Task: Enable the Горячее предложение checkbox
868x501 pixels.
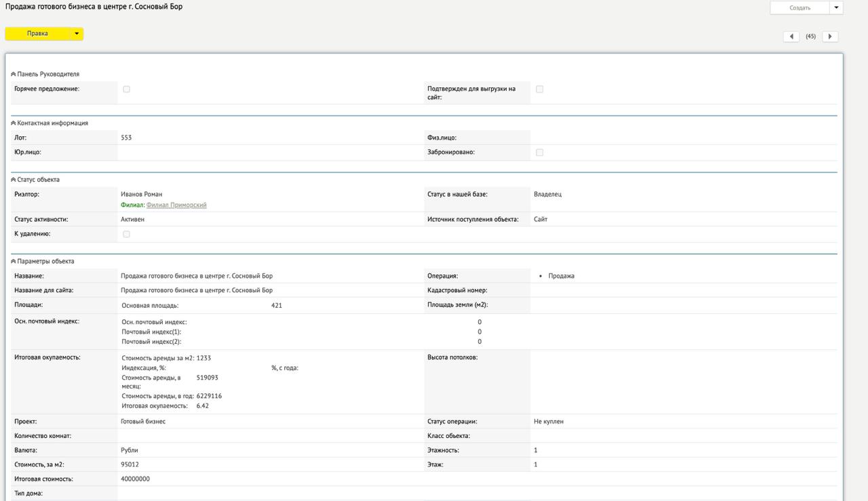Action: coord(127,89)
